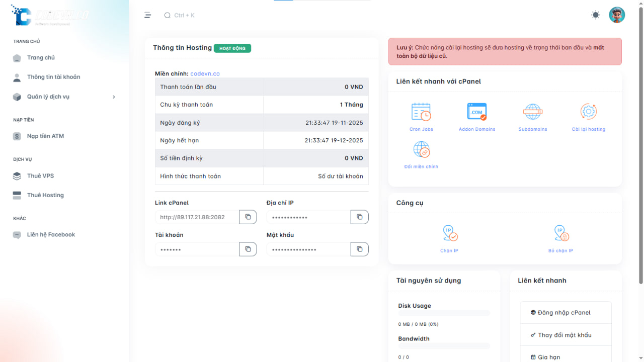Open the Cron Jobs cPanel shortcut

(421, 112)
